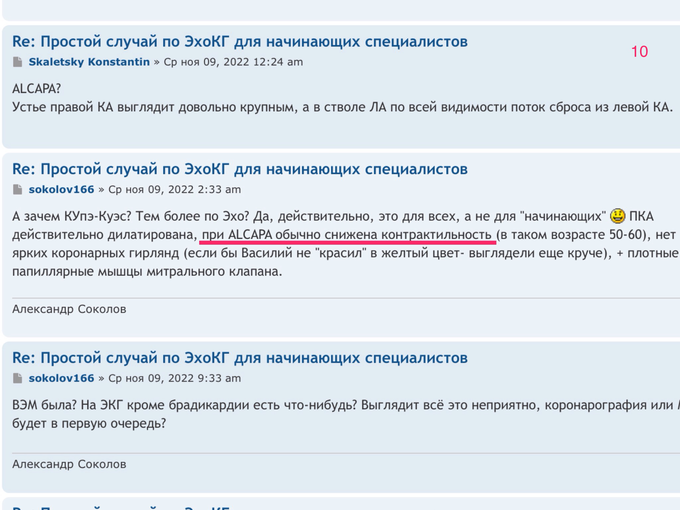Screen dimensions: 680x510
Task: Click the smiley emoji in sokolov166's post
Action: [618, 216]
